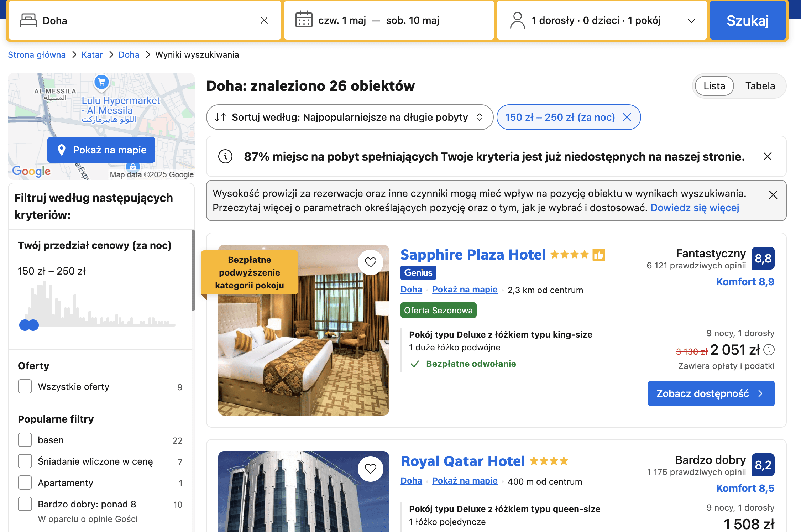This screenshot has width=801, height=532.
Task: Open the Sortuj według sorting dropdown
Action: (x=350, y=117)
